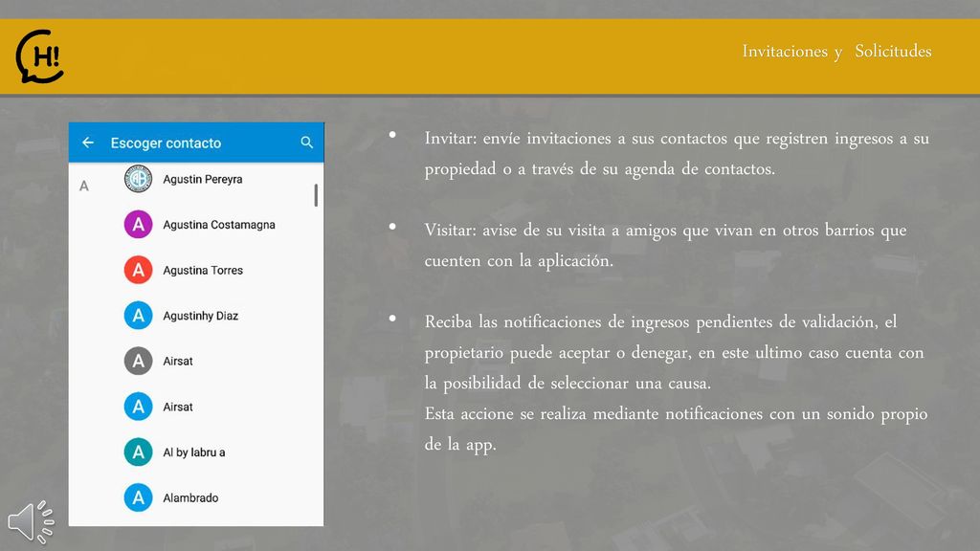The width and height of the screenshot is (980, 551).
Task: Tap the blue Airsat avatar
Action: (x=138, y=407)
